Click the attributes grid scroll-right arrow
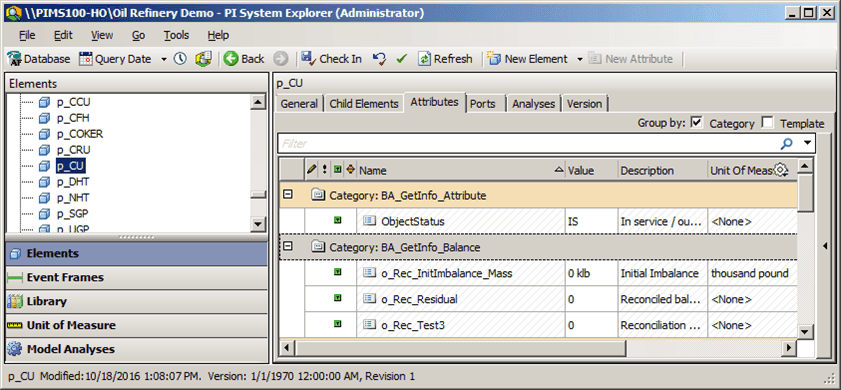The height and width of the screenshot is (390, 841). coord(788,348)
